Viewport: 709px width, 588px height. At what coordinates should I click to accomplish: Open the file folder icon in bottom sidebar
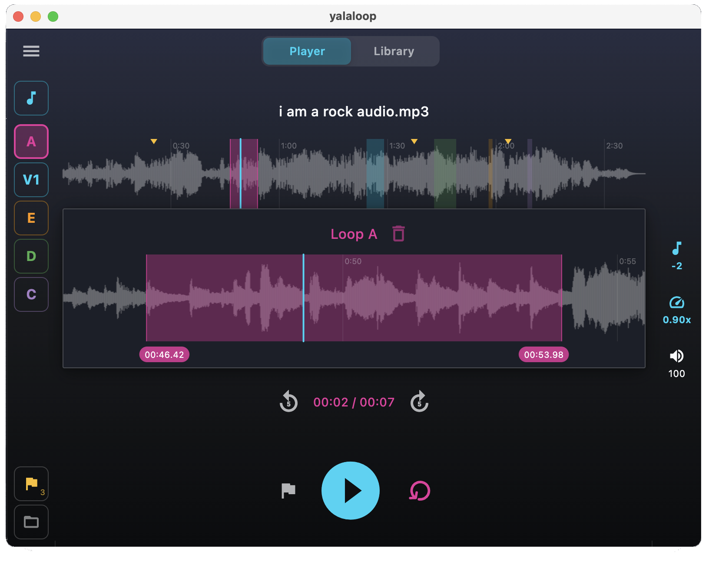(x=31, y=522)
